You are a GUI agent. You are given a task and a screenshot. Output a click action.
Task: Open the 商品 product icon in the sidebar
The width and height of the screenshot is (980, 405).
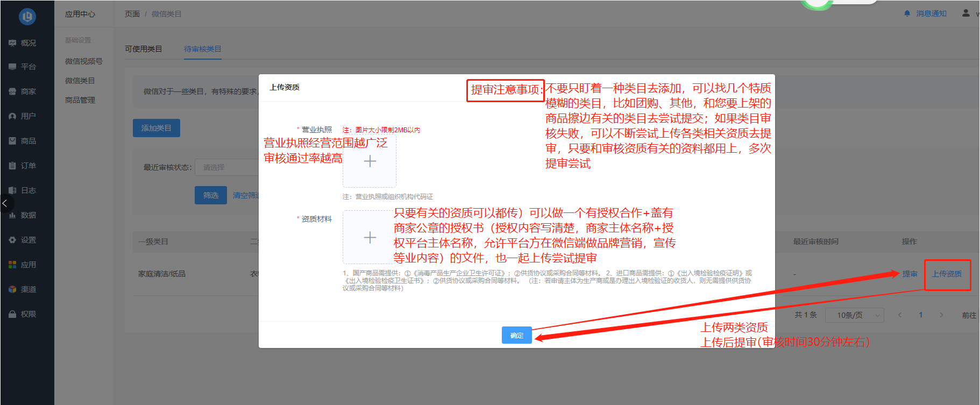pos(12,141)
